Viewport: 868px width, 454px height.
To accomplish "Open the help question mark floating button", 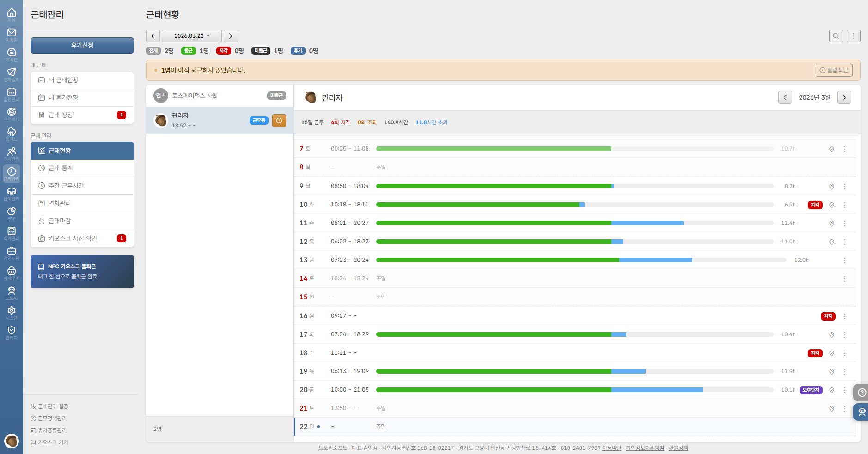I will click(862, 393).
